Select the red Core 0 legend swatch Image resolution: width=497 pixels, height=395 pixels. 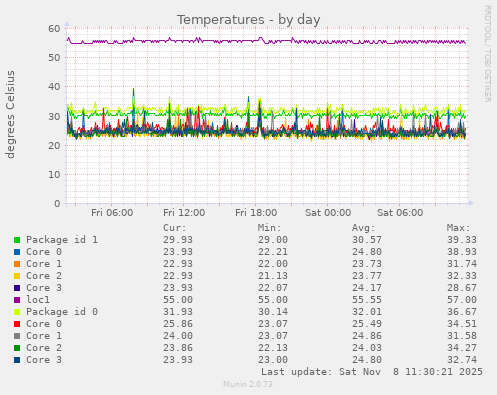pyautogui.click(x=17, y=324)
